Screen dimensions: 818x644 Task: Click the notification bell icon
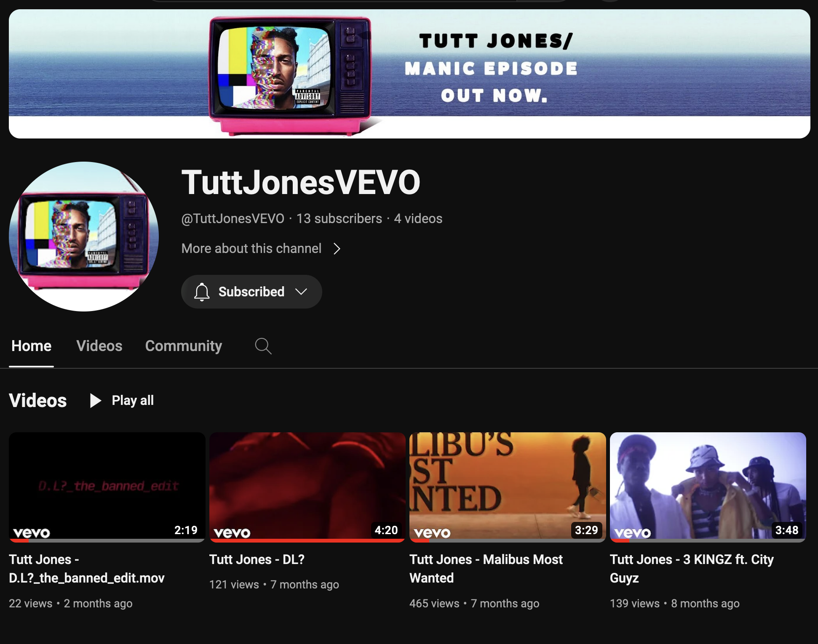pyautogui.click(x=202, y=292)
